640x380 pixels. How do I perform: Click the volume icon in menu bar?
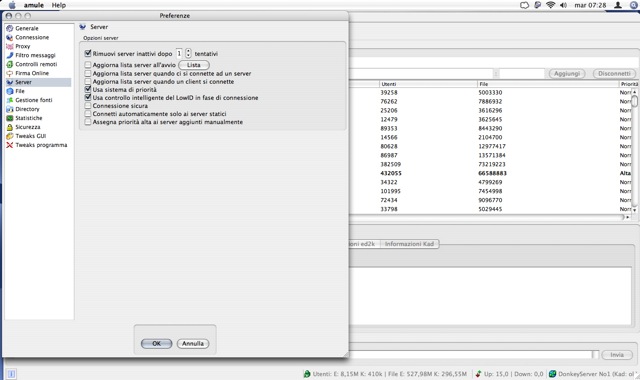tap(563, 5)
